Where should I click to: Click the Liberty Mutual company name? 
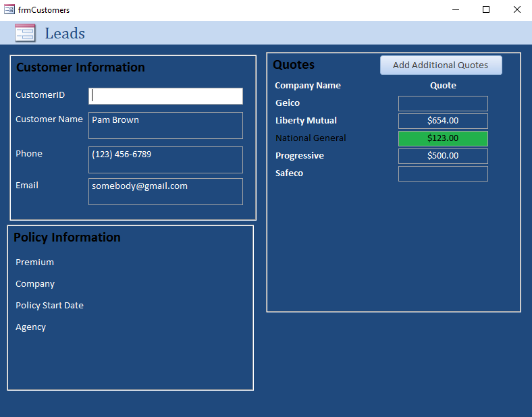306,120
